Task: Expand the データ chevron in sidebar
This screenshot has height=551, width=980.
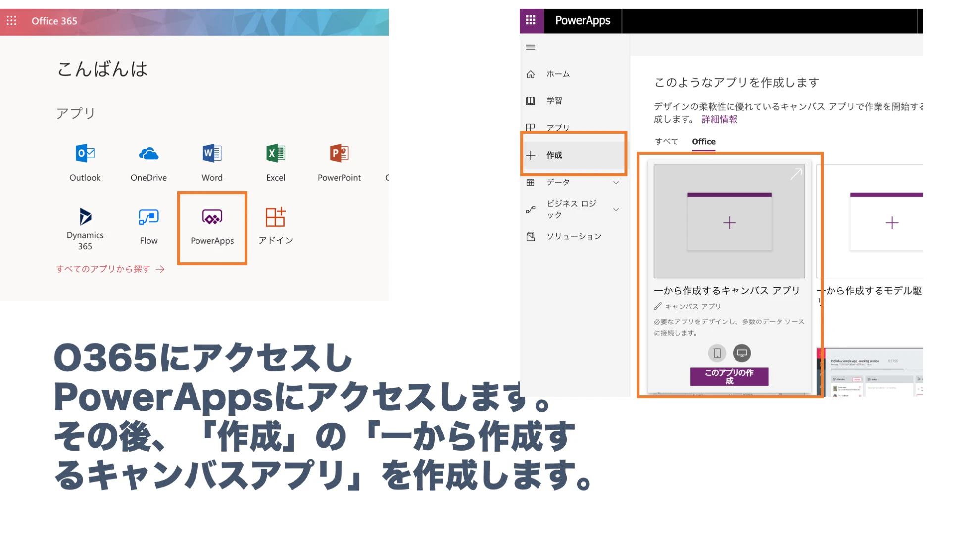Action: tap(616, 183)
